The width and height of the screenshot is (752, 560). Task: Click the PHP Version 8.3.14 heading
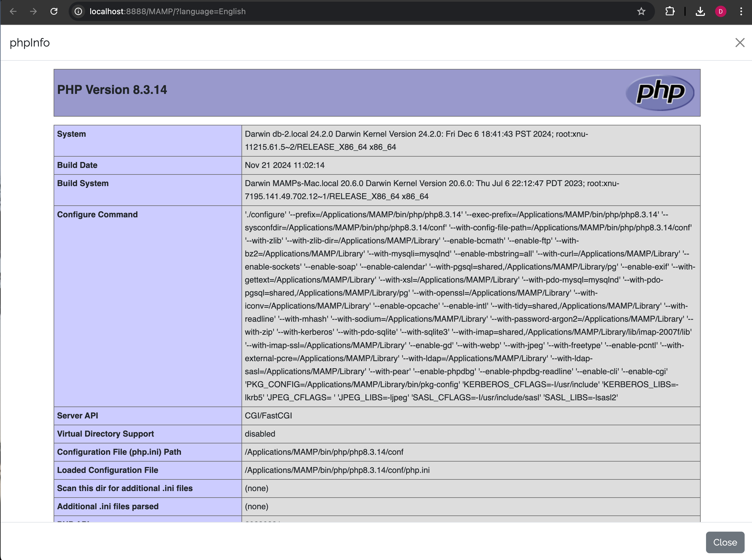pyautogui.click(x=112, y=90)
